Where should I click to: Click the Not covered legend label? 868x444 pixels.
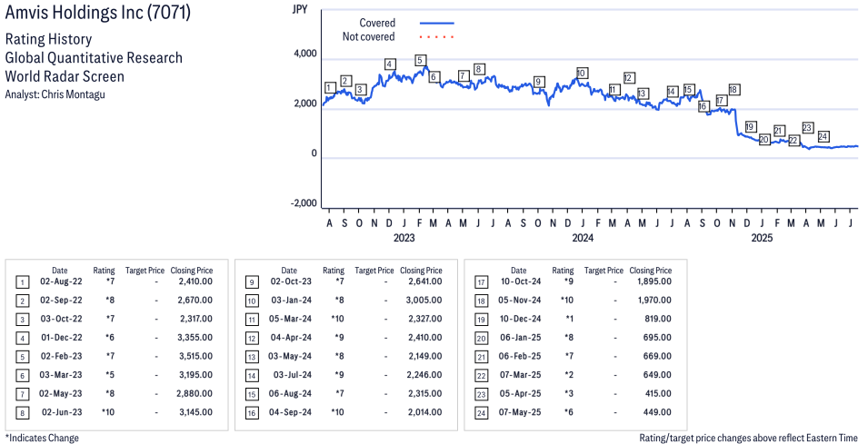pyautogui.click(x=368, y=37)
